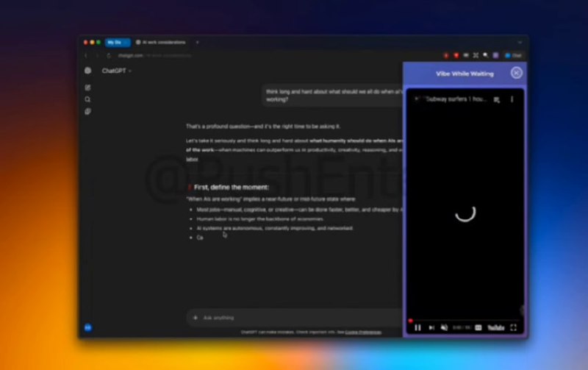
Task: Open the video on YouTube
Action: coord(496,327)
